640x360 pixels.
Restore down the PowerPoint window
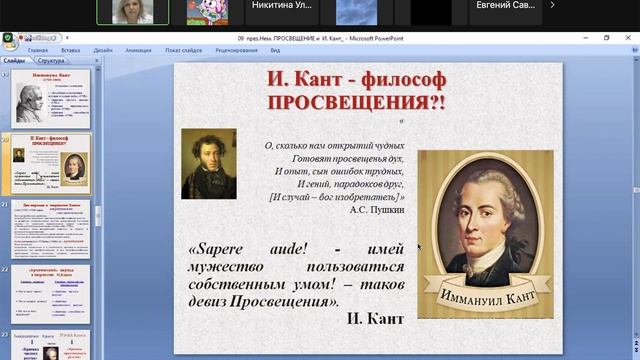pos(607,38)
